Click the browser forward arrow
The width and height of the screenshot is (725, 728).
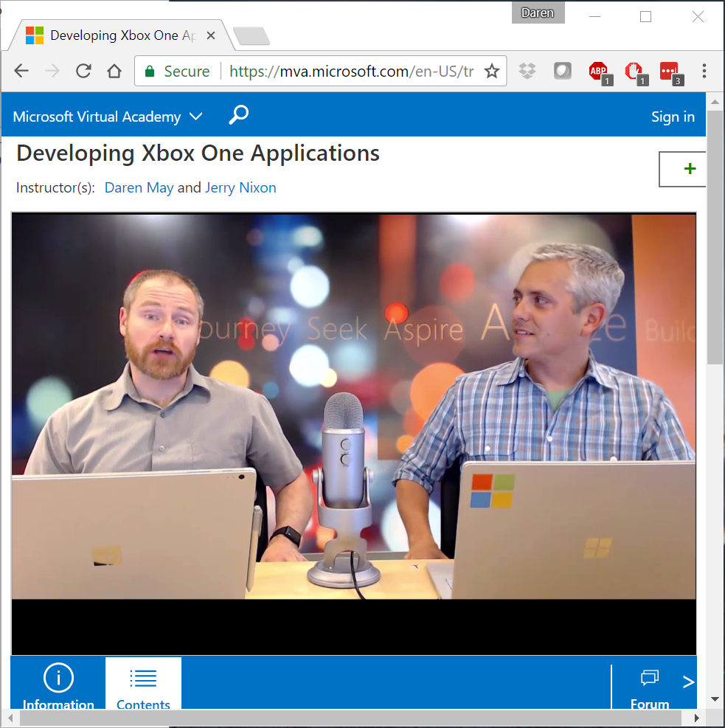[x=52, y=71]
